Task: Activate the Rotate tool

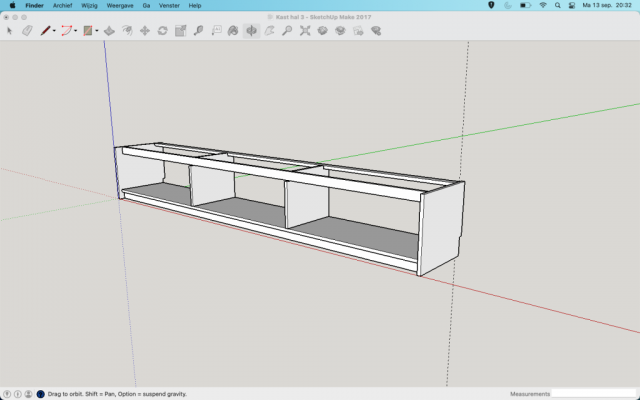Action: [x=162, y=31]
